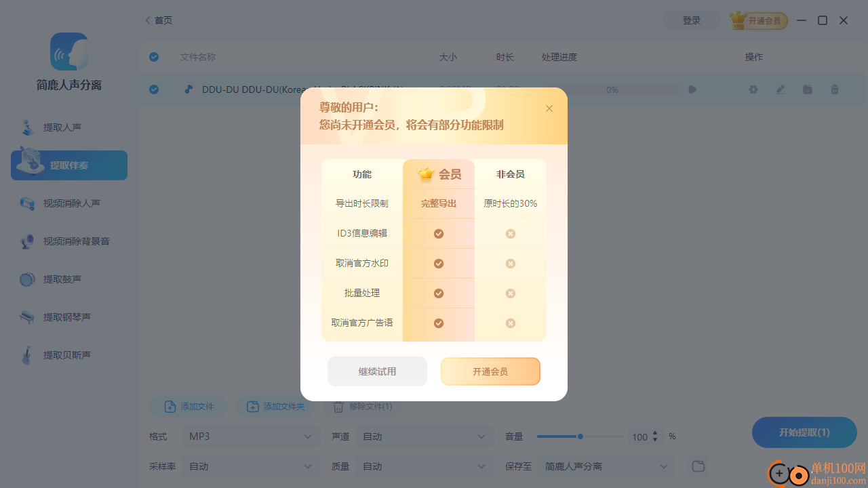This screenshot has height=488, width=868.
Task: Open 视频消除人声 sidebar item
Action: click(x=69, y=203)
